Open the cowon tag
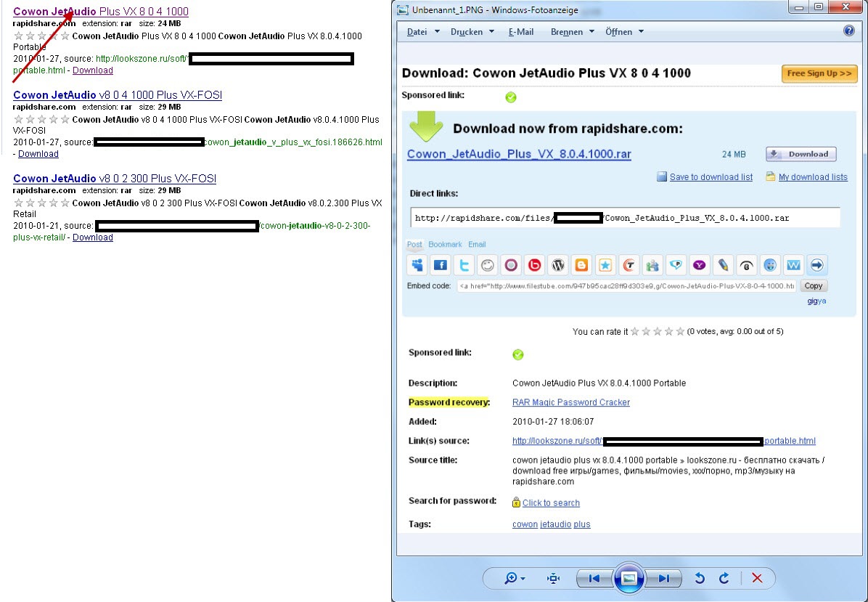This screenshot has height=602, width=868. coord(525,524)
